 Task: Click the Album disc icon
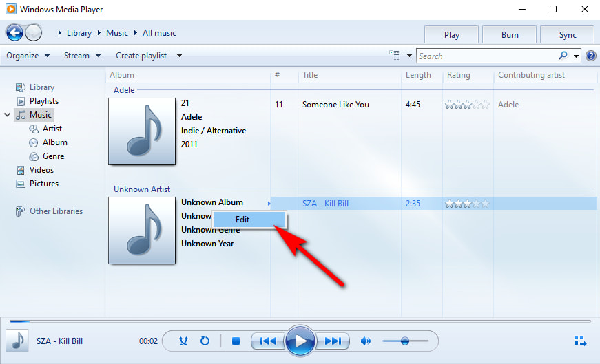(x=34, y=142)
